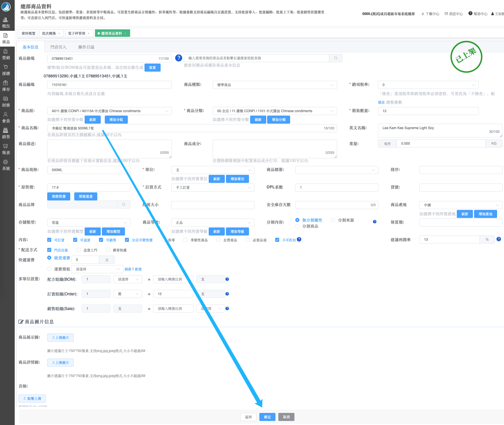Viewport: 504px width, 425px height.
Task: Switch to the 基本信息 tab
Action: pyautogui.click(x=31, y=47)
